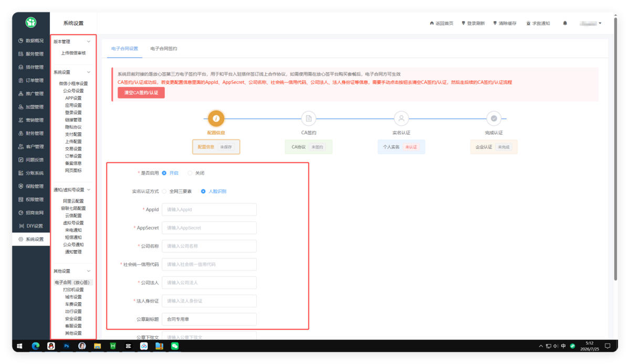Viewport: 630px width, 364px height.
Task: Select 权限管理 in the sidebar
Action: tap(31, 199)
